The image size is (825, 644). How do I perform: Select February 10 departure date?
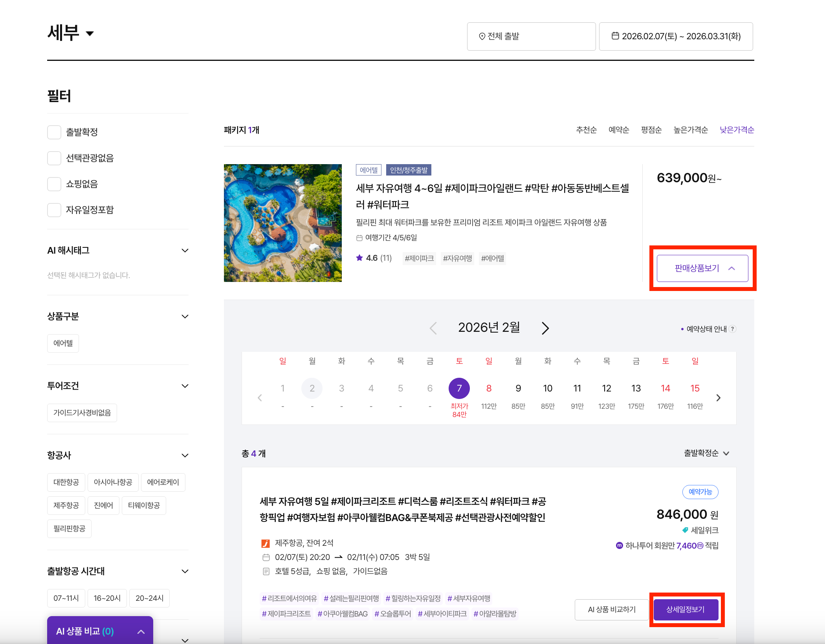[548, 389]
